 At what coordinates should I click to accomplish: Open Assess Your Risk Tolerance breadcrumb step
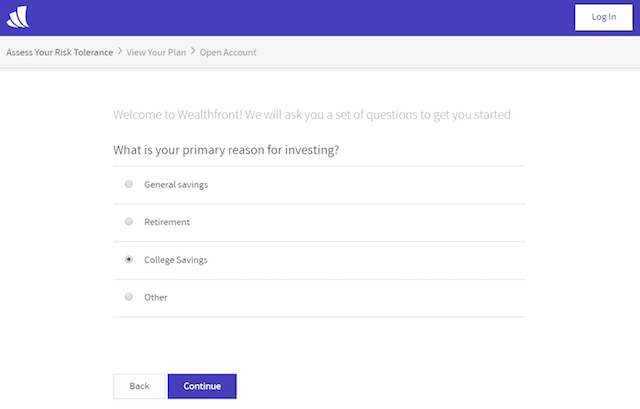tap(60, 52)
